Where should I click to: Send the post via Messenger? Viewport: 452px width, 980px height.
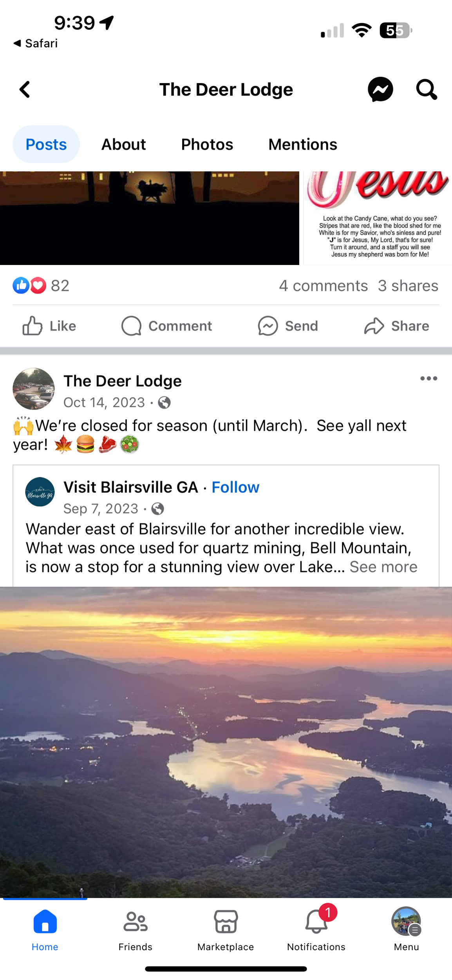(x=288, y=326)
